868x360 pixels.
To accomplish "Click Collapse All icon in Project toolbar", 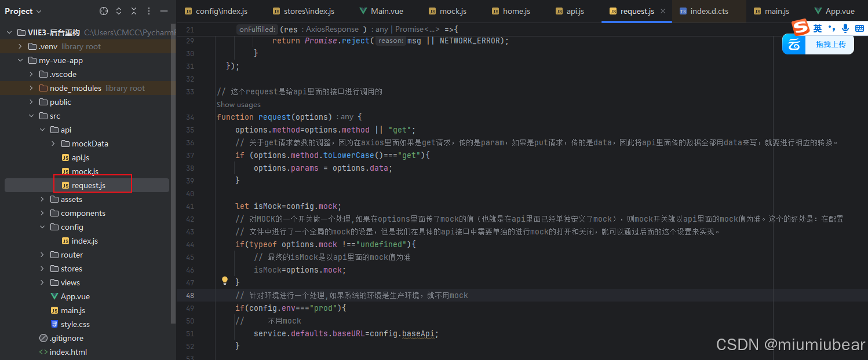I will [x=133, y=11].
